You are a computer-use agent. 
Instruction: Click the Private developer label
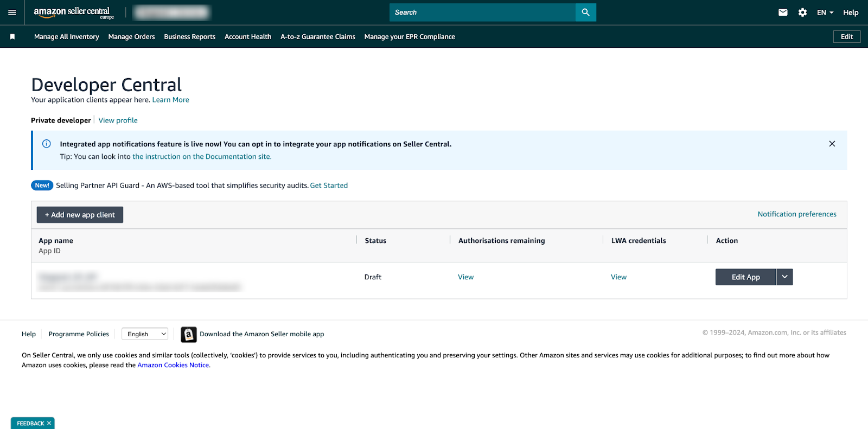click(61, 120)
